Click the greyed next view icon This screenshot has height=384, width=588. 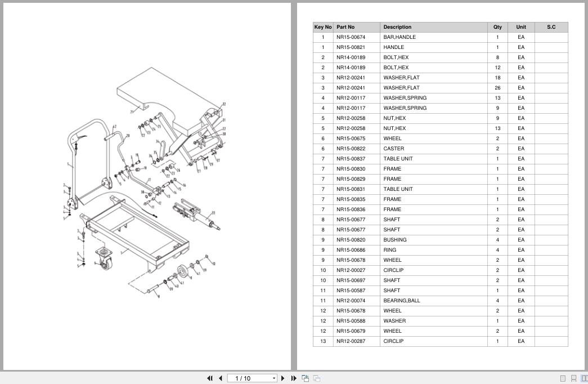[x=316, y=378]
